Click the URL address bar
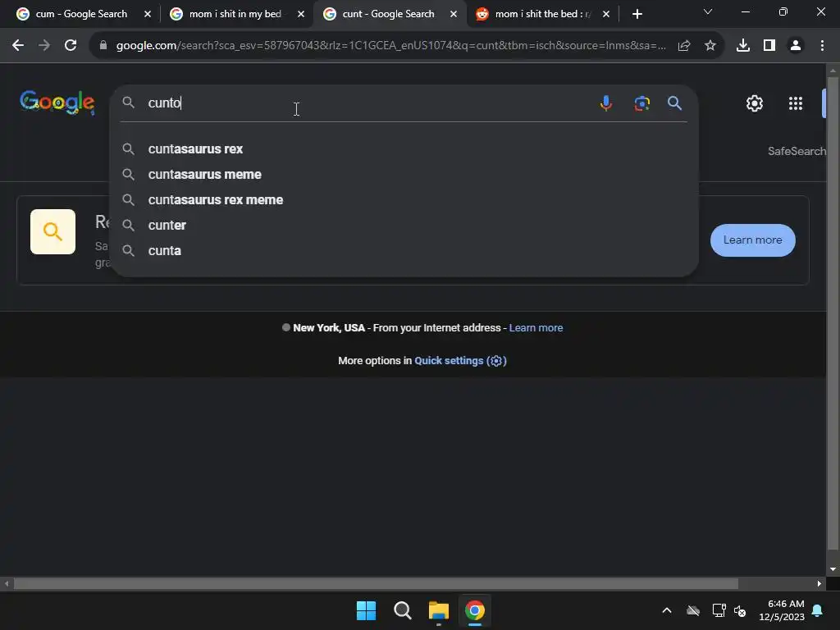 pyautogui.click(x=391, y=46)
